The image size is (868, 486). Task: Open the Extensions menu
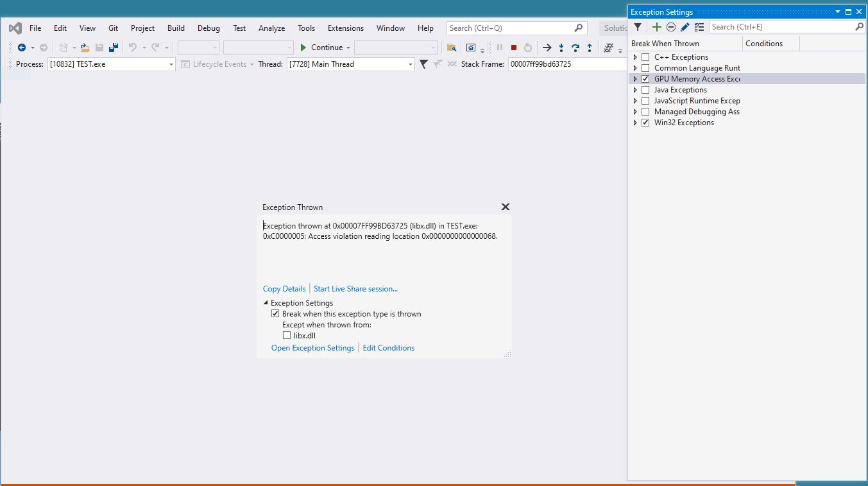point(346,28)
